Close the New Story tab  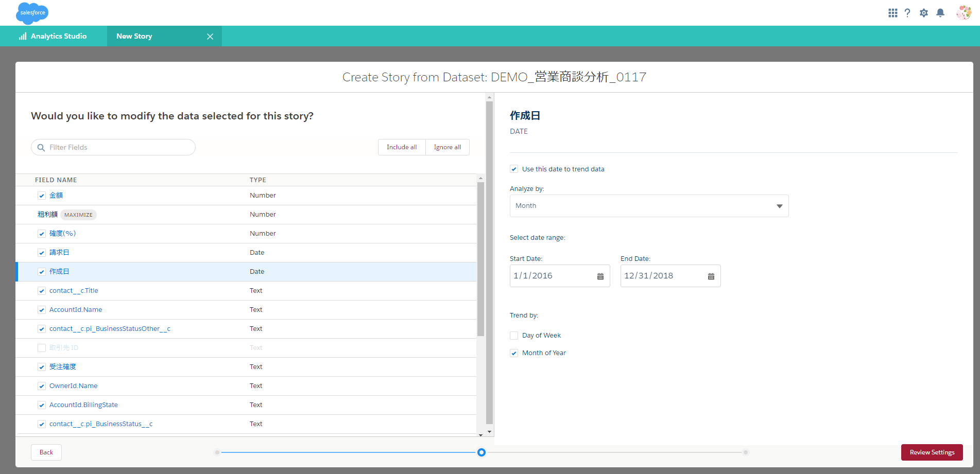[x=210, y=37]
